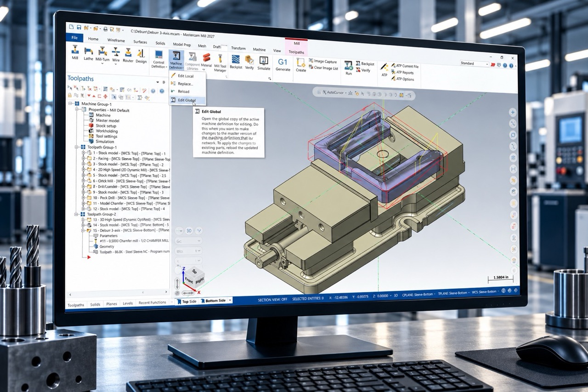588x392 pixels.
Task: Open the Solids ribbon tab
Action: point(160,43)
